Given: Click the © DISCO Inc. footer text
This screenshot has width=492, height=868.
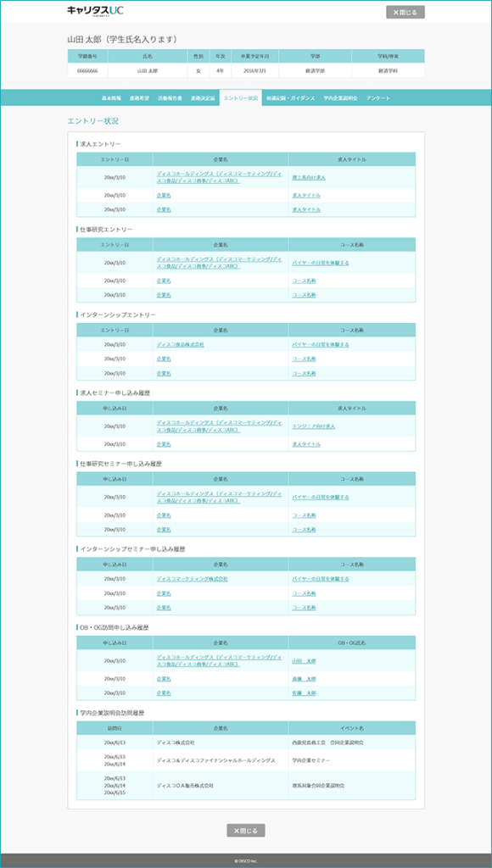Looking at the screenshot, I should tap(246, 861).
